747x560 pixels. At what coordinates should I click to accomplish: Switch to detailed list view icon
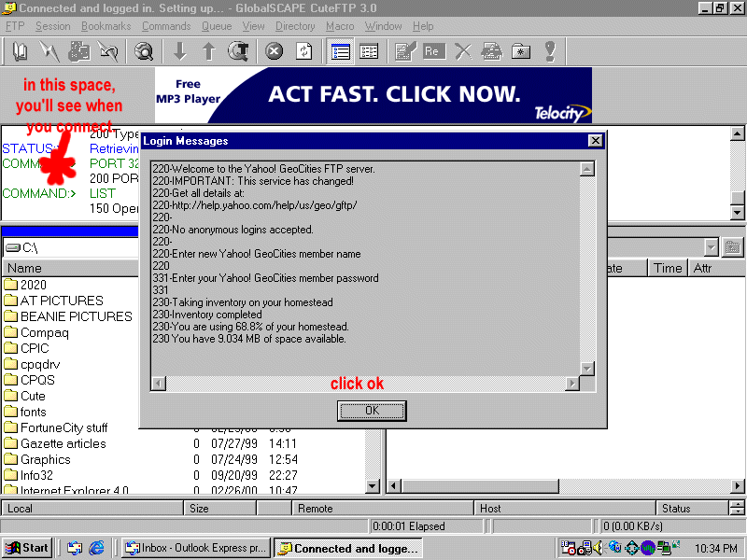point(341,51)
